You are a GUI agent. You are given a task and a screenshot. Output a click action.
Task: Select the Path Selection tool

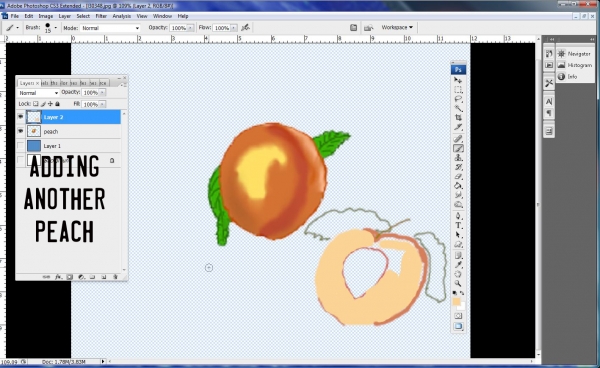[x=458, y=235]
